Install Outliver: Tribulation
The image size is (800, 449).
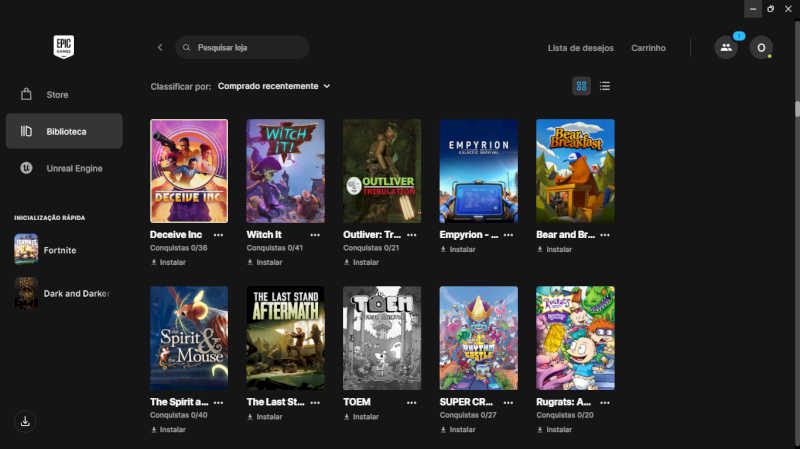pyautogui.click(x=361, y=262)
